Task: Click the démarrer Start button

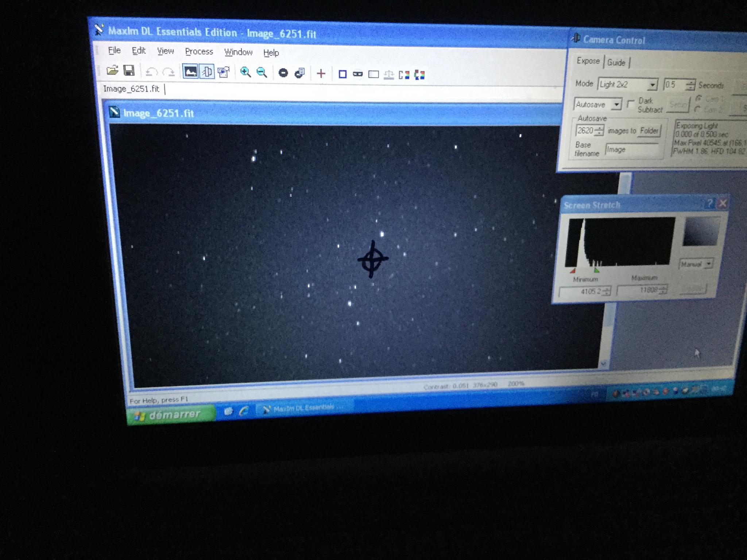Action: (x=171, y=415)
